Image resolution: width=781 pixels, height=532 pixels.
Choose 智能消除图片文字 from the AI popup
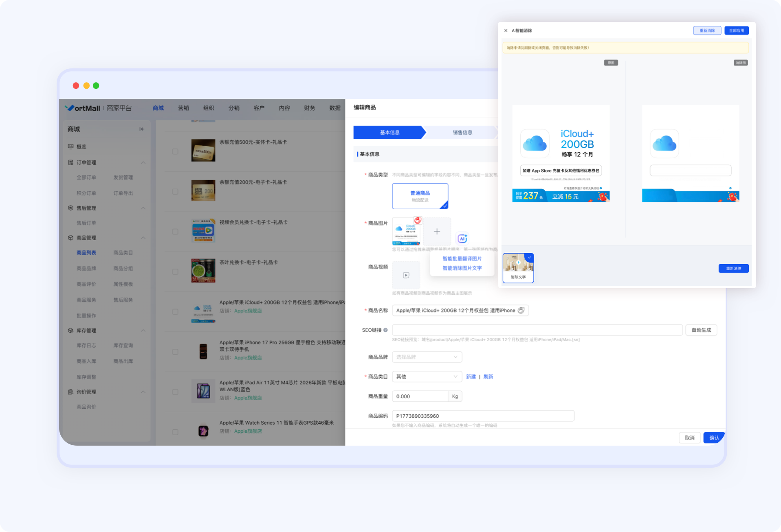tap(462, 268)
